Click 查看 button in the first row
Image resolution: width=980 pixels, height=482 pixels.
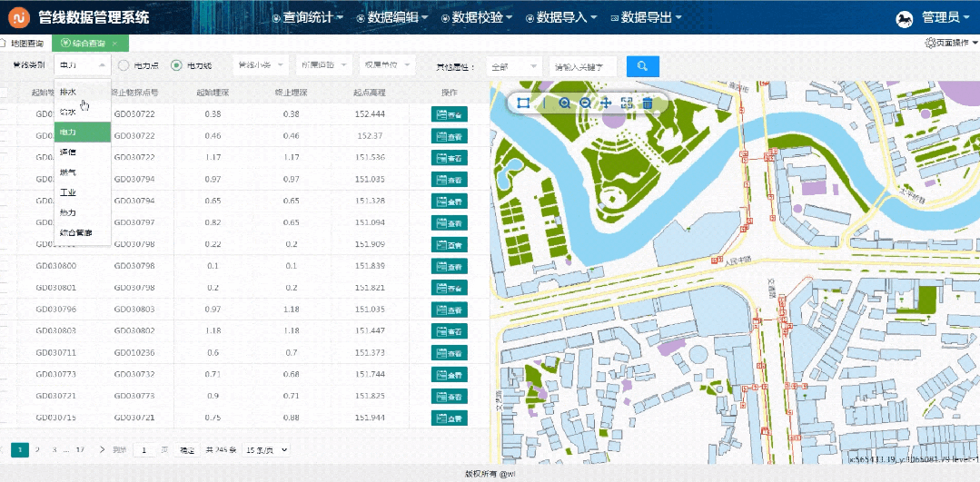point(450,114)
